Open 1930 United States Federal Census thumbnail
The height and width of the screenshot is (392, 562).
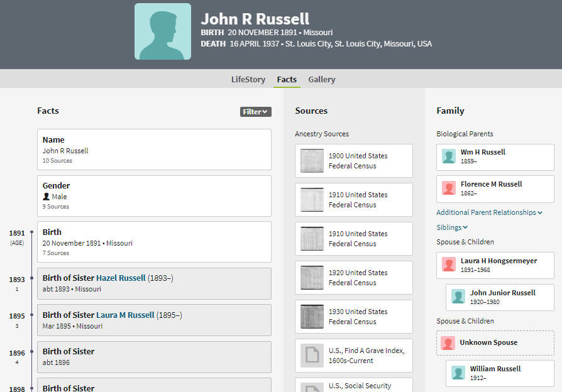(312, 317)
